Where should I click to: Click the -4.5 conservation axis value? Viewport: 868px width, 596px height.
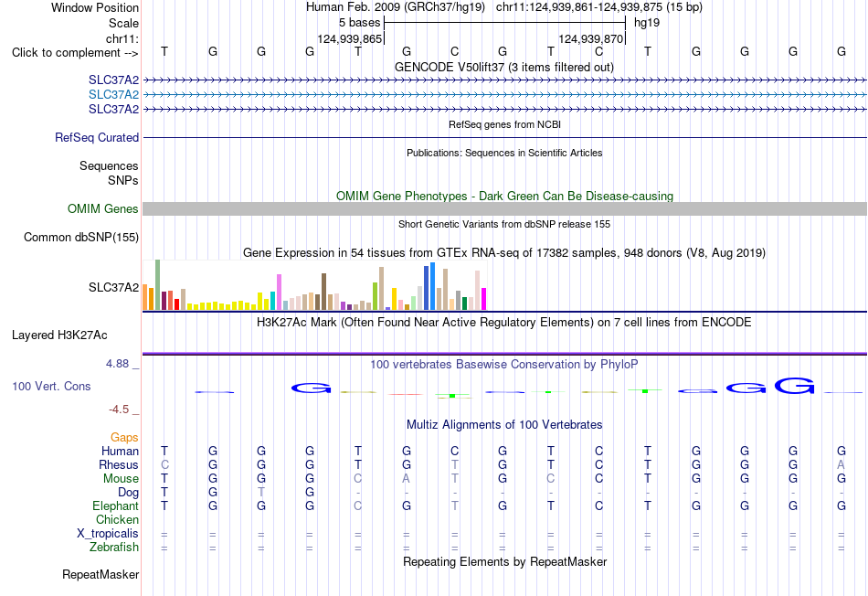119,410
